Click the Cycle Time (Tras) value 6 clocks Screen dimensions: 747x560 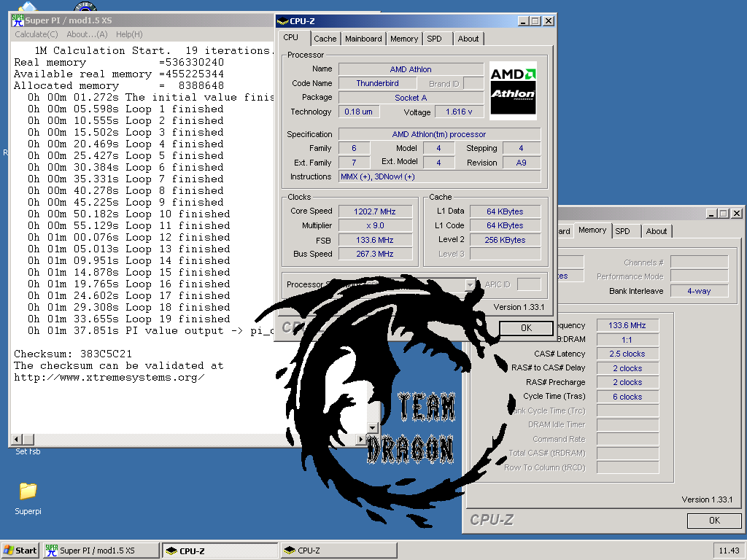tap(627, 397)
